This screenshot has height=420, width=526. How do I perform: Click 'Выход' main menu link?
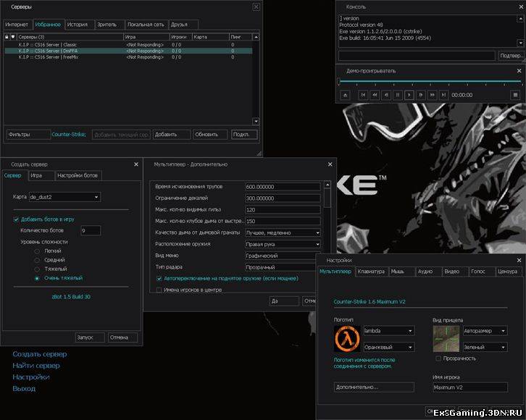coord(24,389)
